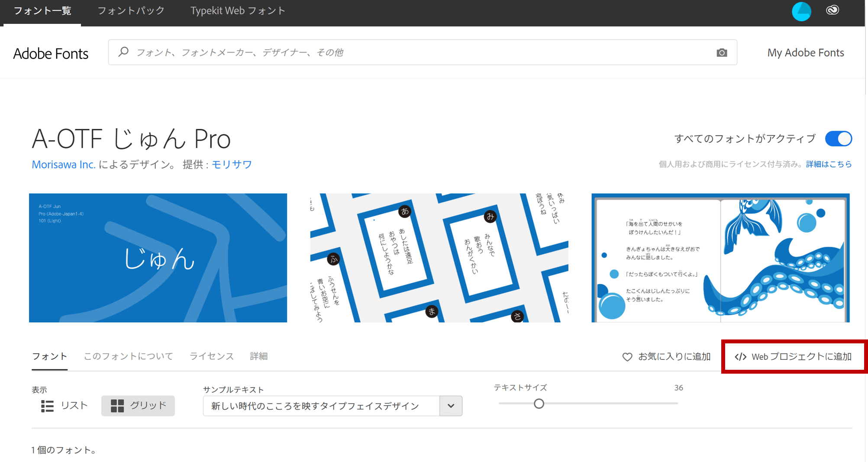868x462 pixels.
Task: Open the ライセンス tab
Action: pyautogui.click(x=211, y=356)
